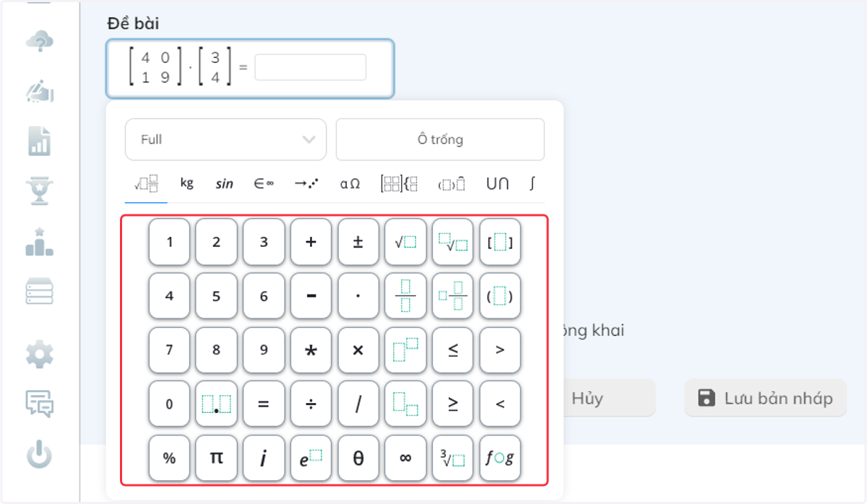Switch to the accents brackets tab

click(452, 183)
